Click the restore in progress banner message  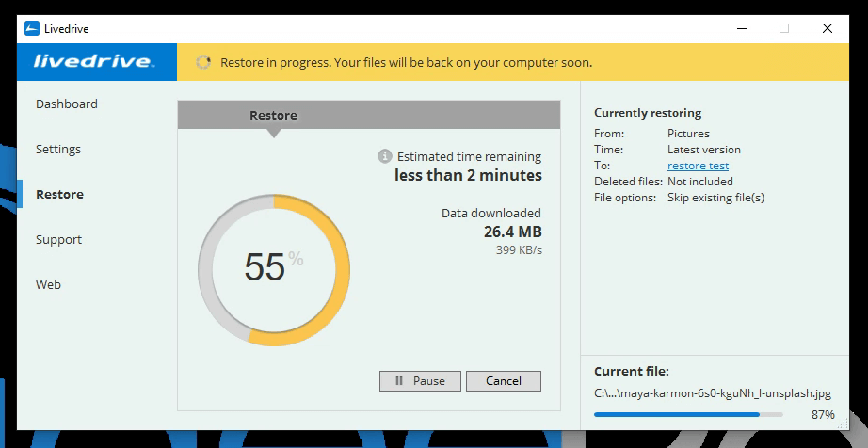pos(406,63)
